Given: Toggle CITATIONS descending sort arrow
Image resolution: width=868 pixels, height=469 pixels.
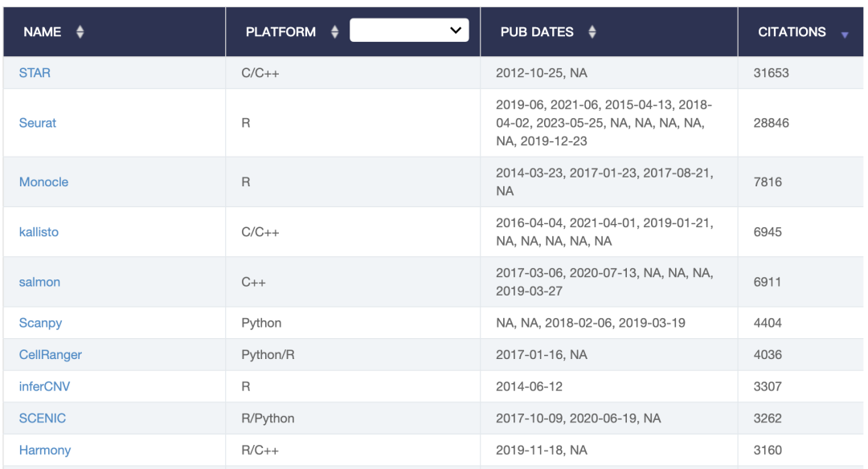Looking at the screenshot, I should (x=844, y=35).
